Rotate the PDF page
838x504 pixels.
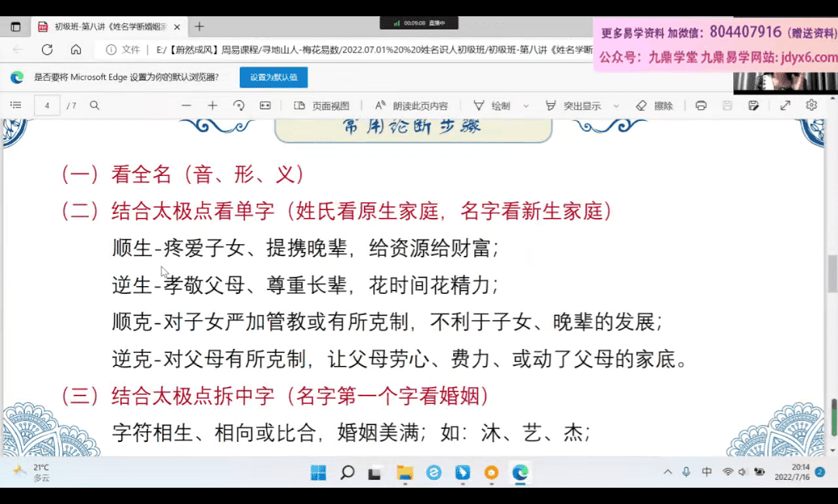click(x=238, y=105)
